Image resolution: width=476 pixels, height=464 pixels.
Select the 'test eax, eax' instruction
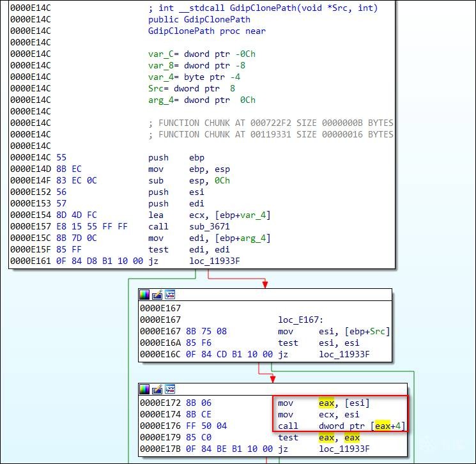pyautogui.click(x=318, y=438)
